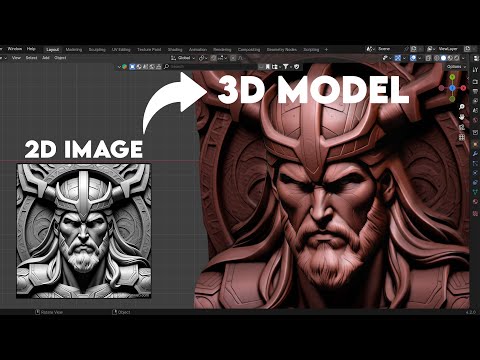Add a new view layer icon
Viewport: 480px width, 360px height.
pyautogui.click(x=467, y=49)
